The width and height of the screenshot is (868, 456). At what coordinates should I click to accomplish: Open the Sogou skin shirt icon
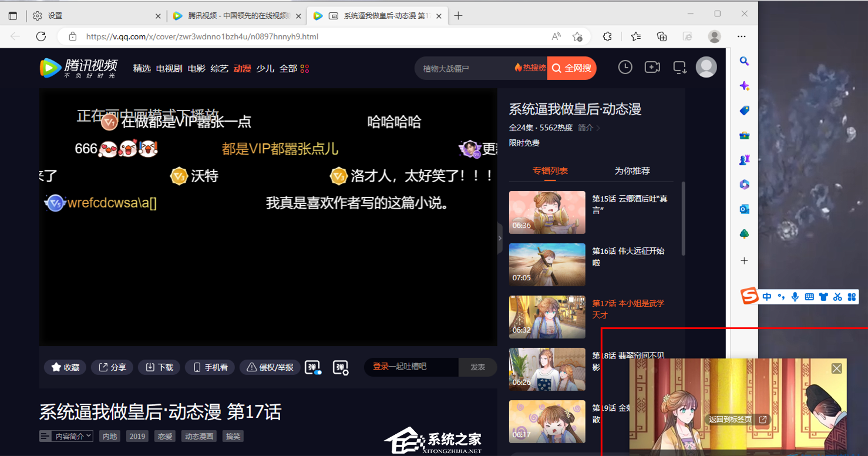(x=823, y=297)
